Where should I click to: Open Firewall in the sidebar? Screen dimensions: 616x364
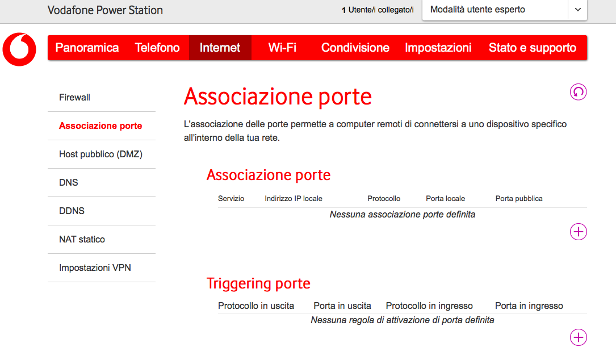(x=74, y=98)
